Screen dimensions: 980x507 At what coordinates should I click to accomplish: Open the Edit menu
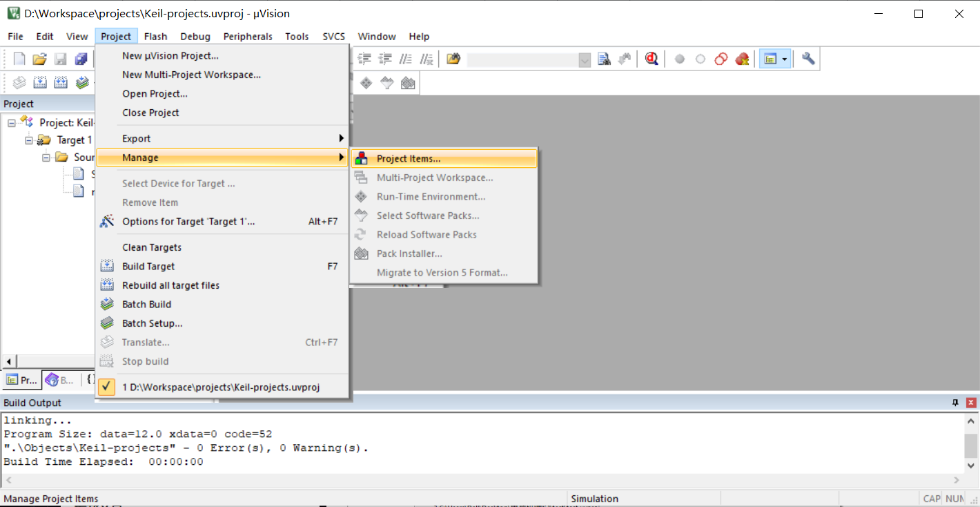point(45,37)
